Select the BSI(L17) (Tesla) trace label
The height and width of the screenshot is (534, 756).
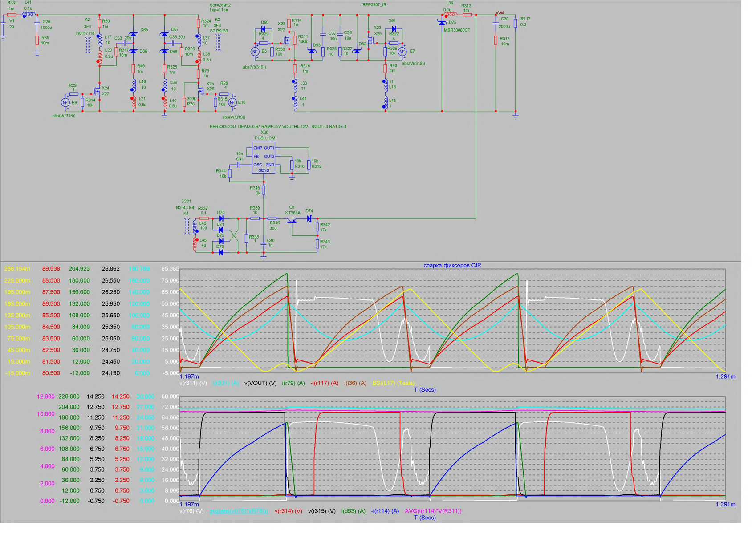(x=393, y=383)
